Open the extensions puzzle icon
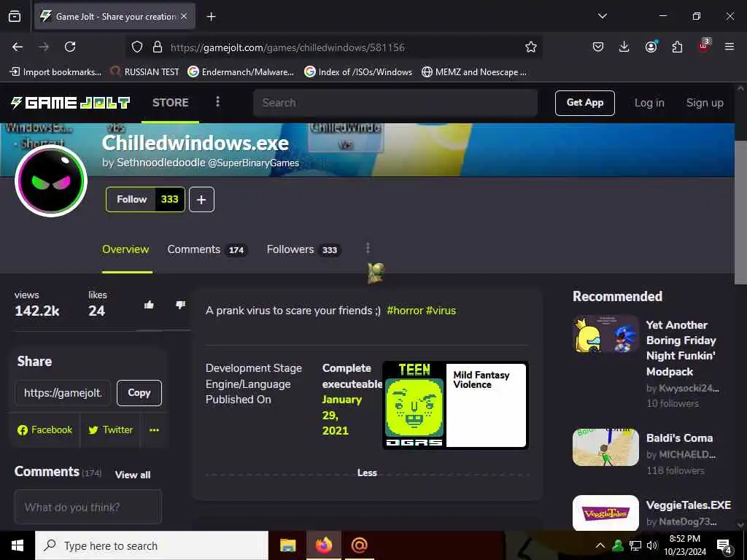Image resolution: width=747 pixels, height=560 pixels. click(x=677, y=47)
